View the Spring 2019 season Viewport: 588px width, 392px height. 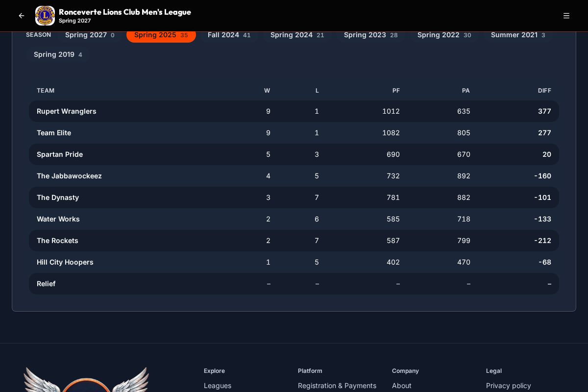pyautogui.click(x=58, y=54)
